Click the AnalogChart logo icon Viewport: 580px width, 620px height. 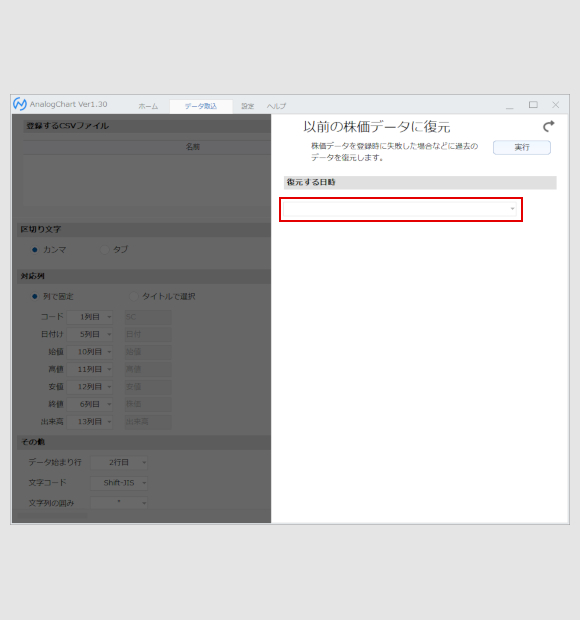pyautogui.click(x=20, y=104)
